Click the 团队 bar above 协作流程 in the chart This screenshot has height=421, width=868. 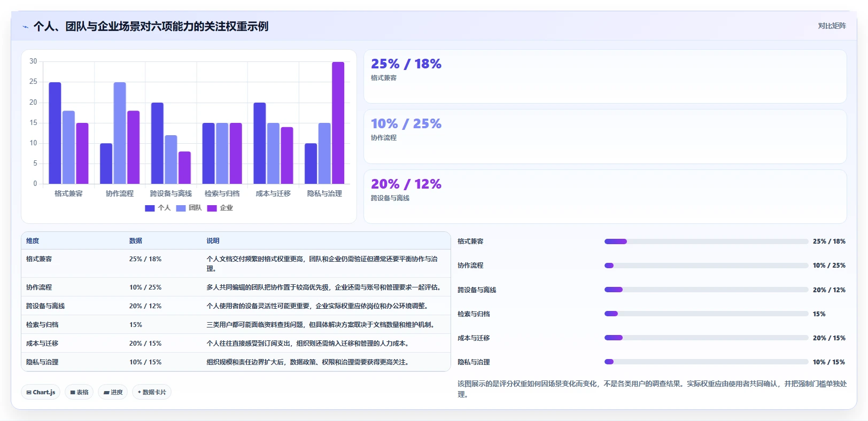[120, 133]
